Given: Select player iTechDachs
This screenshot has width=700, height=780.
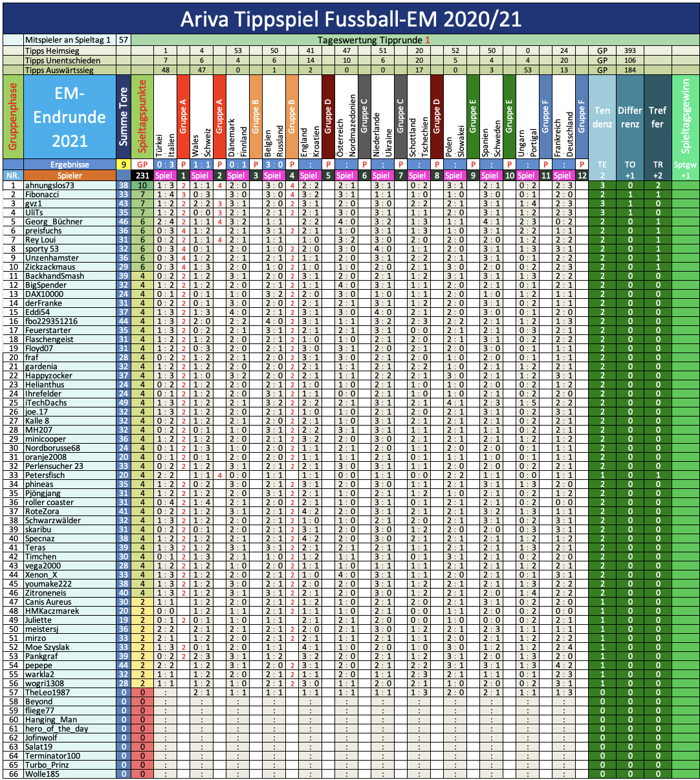Looking at the screenshot, I should tap(70, 403).
